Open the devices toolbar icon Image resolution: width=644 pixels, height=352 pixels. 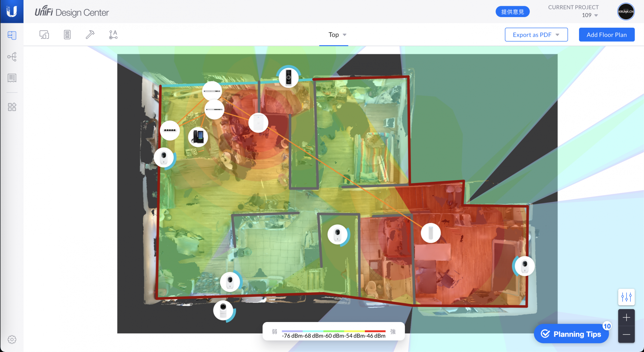[44, 34]
